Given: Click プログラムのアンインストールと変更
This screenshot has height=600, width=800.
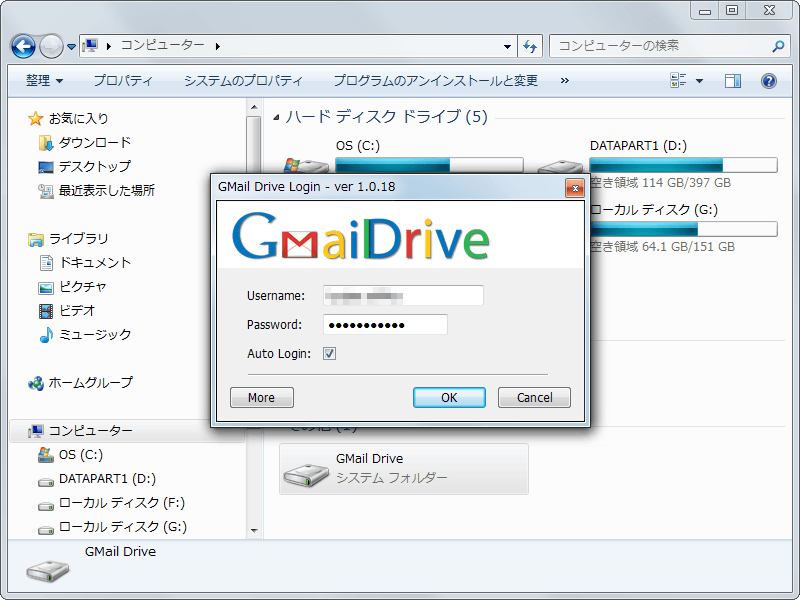Looking at the screenshot, I should tap(435, 81).
